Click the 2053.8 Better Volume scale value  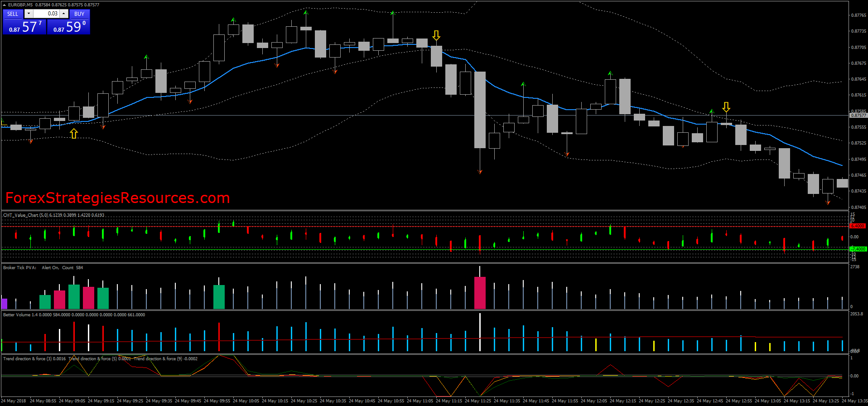pyautogui.click(x=856, y=314)
